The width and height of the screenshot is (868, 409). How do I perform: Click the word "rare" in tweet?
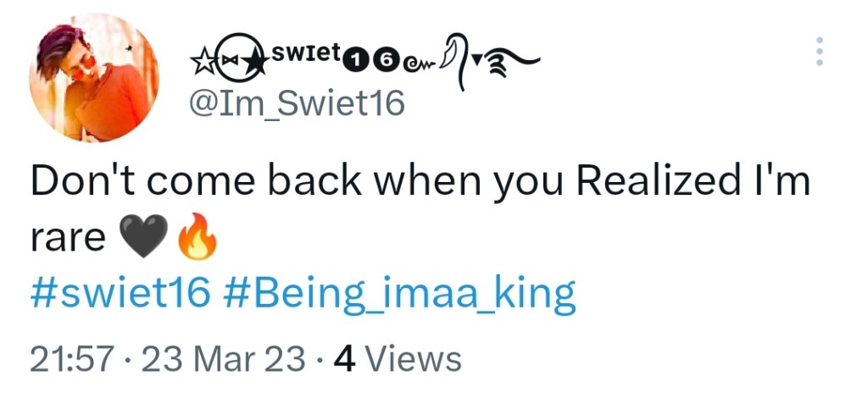pyautogui.click(x=69, y=240)
